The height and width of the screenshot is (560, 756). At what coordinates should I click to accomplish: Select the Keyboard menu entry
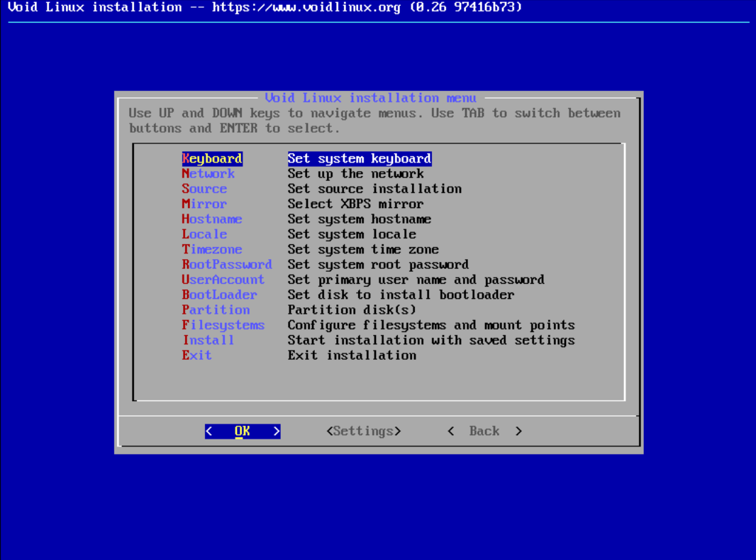click(x=212, y=159)
